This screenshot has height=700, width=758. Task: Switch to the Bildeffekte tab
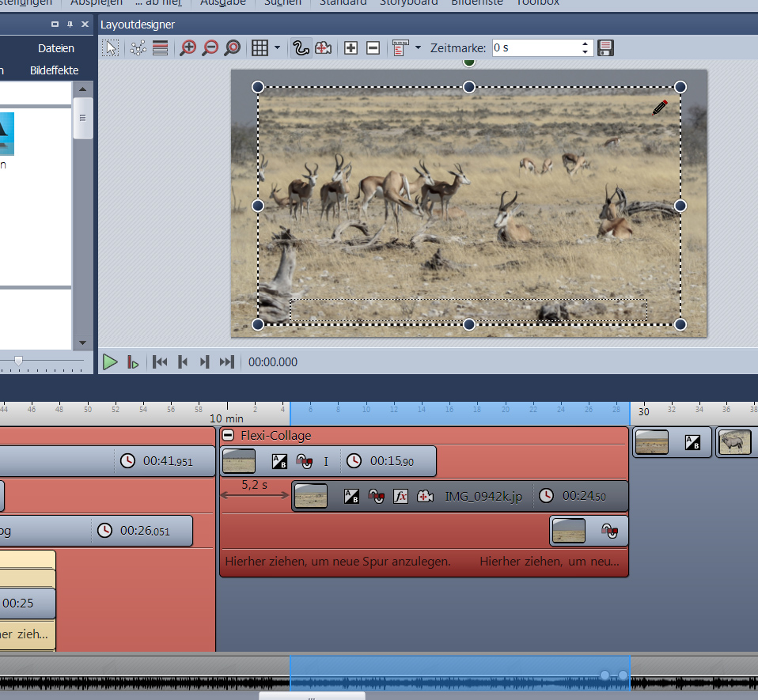[x=54, y=70]
